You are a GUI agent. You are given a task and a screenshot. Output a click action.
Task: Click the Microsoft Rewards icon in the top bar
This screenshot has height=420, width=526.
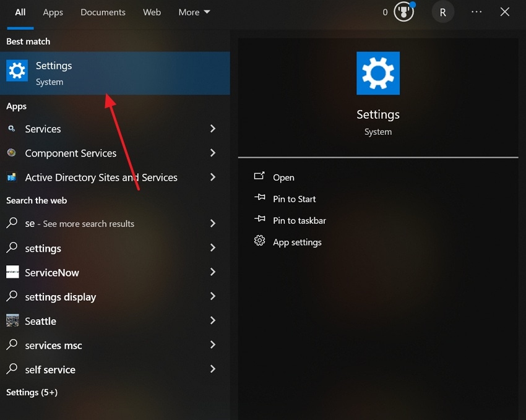403,12
